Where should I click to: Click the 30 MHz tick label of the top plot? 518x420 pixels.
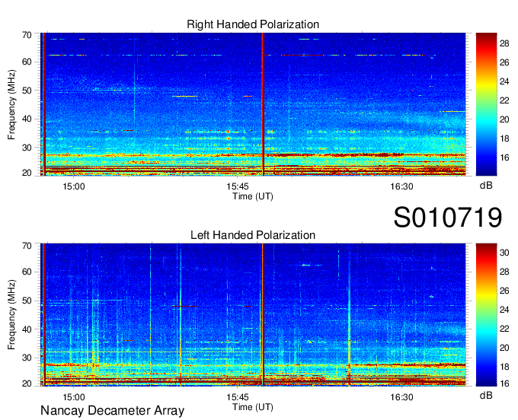(x=27, y=148)
